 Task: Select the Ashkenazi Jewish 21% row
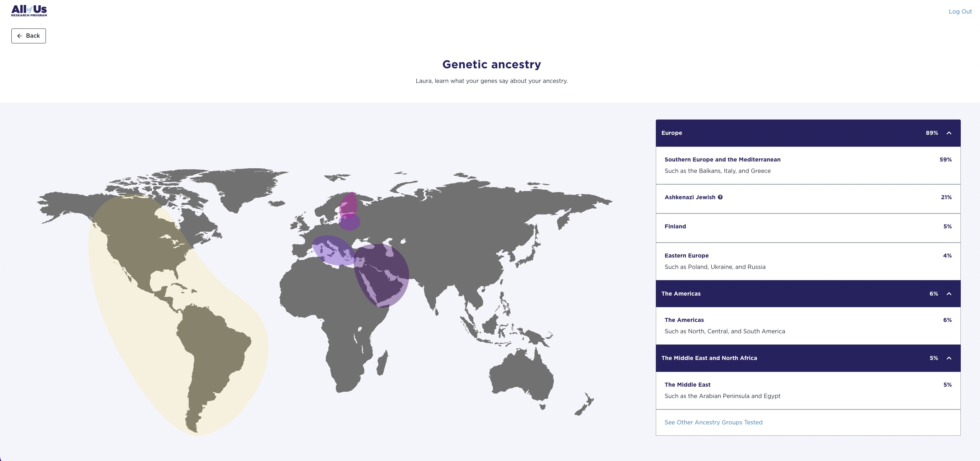pyautogui.click(x=808, y=199)
